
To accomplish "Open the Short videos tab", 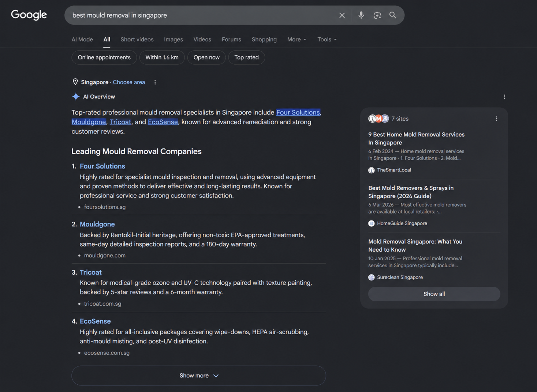I will click(x=137, y=39).
